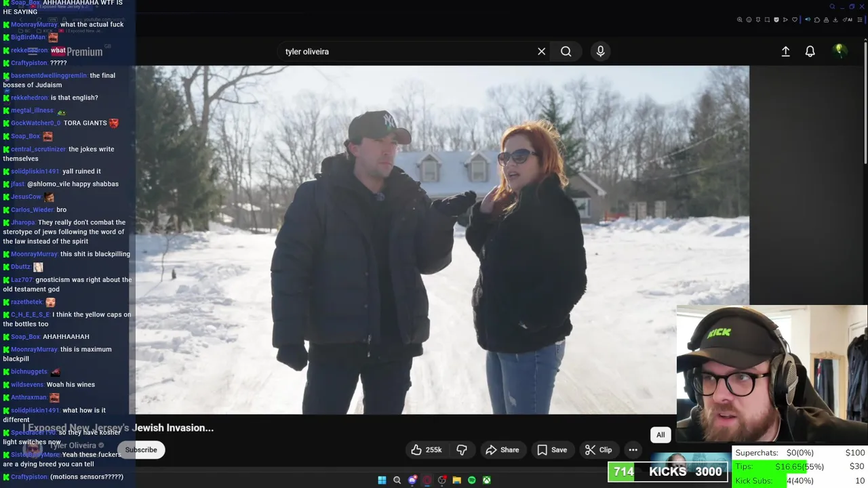The width and height of the screenshot is (868, 488).
Task: Toggle the ad-blocker shield icon
Action: (776, 20)
